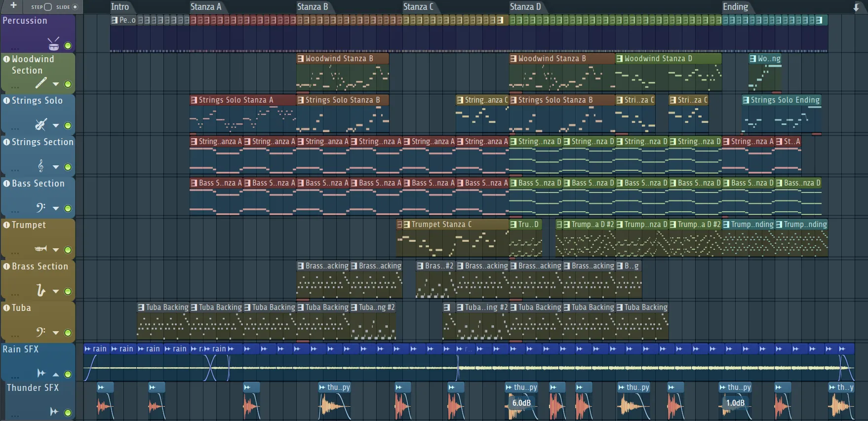
Task: Click the Rain SFX audio clip icon
Action: tap(41, 373)
